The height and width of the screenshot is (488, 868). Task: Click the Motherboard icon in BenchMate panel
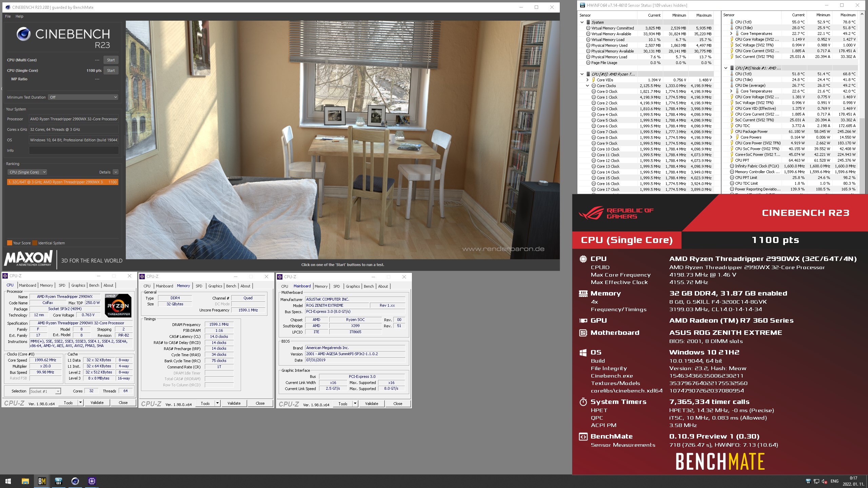pos(583,333)
